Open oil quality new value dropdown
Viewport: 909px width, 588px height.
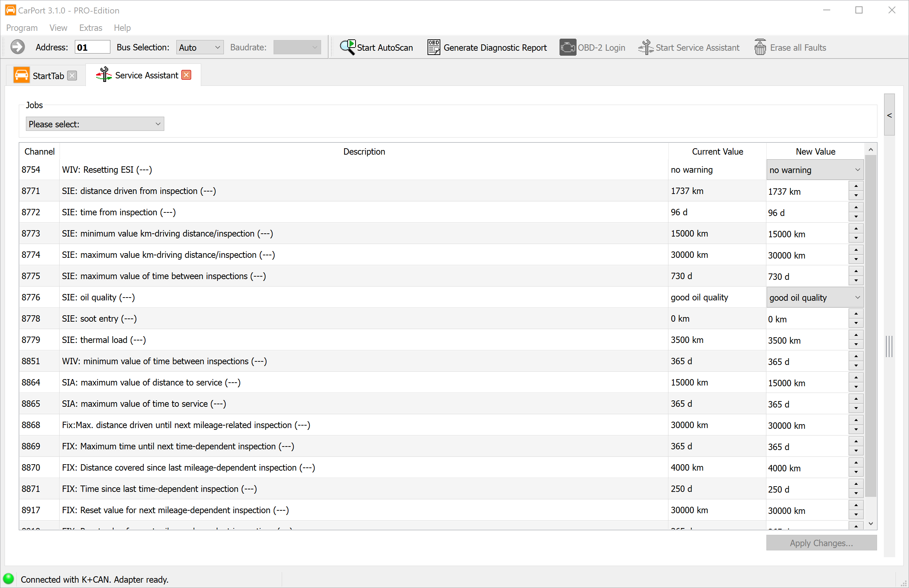(x=815, y=298)
